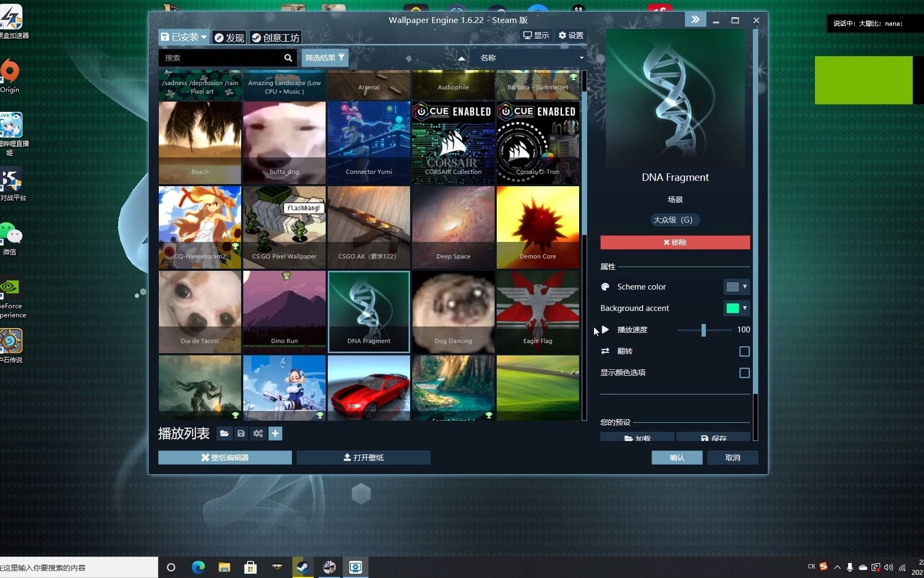924x578 pixels.
Task: Add wallpaper to playlist plus icon
Action: (x=275, y=433)
